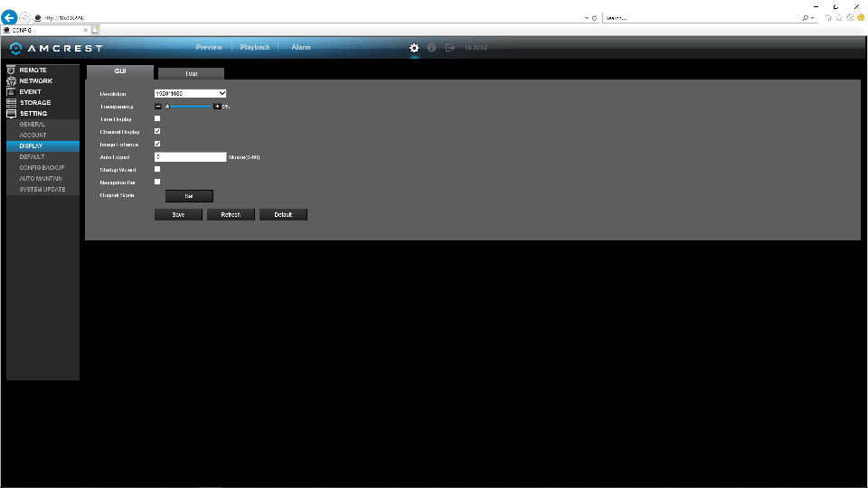Expand the NETWORK section in sidebar
The height and width of the screenshot is (488, 868).
[x=42, y=80]
